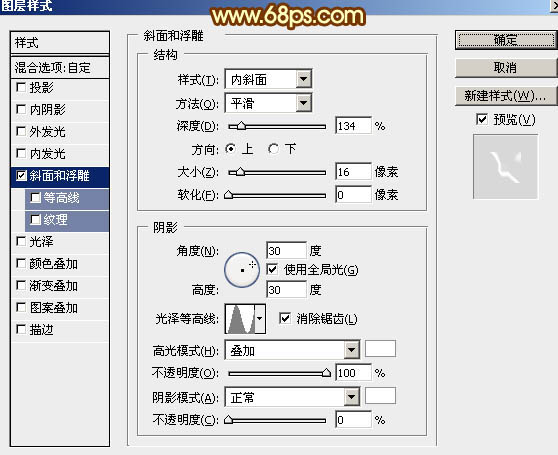
Task: Click the 确定 OK button
Action: 506,40
